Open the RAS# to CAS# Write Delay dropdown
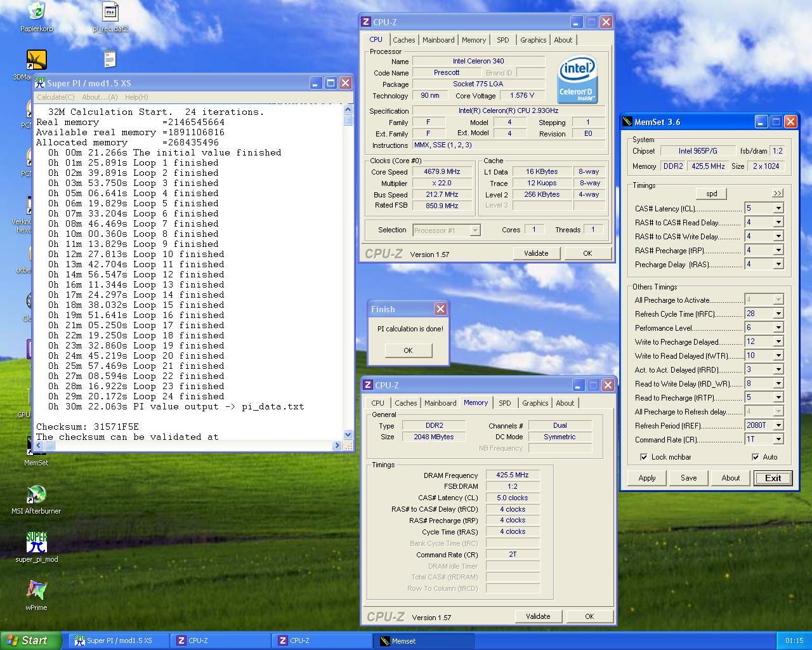The height and width of the screenshot is (650, 812). coord(778,236)
